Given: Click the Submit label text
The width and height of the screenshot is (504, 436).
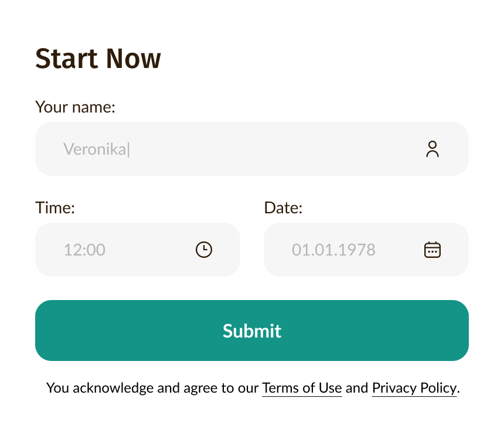Looking at the screenshot, I should [252, 331].
